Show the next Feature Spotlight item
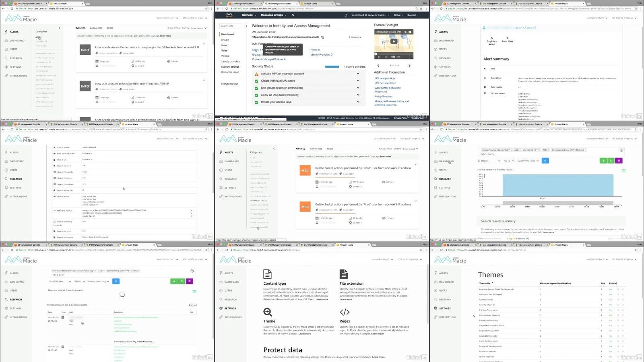Image resolution: width=644 pixels, height=362 pixels. (x=409, y=66)
